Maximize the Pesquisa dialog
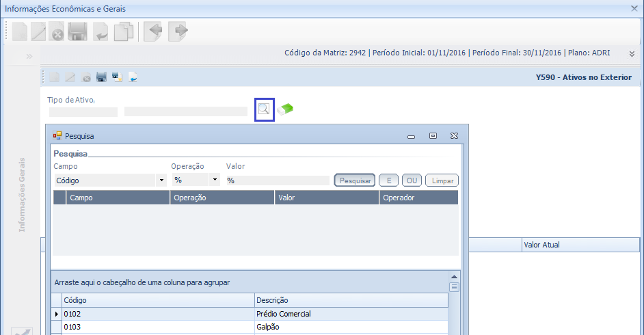The image size is (644, 335). [433, 136]
